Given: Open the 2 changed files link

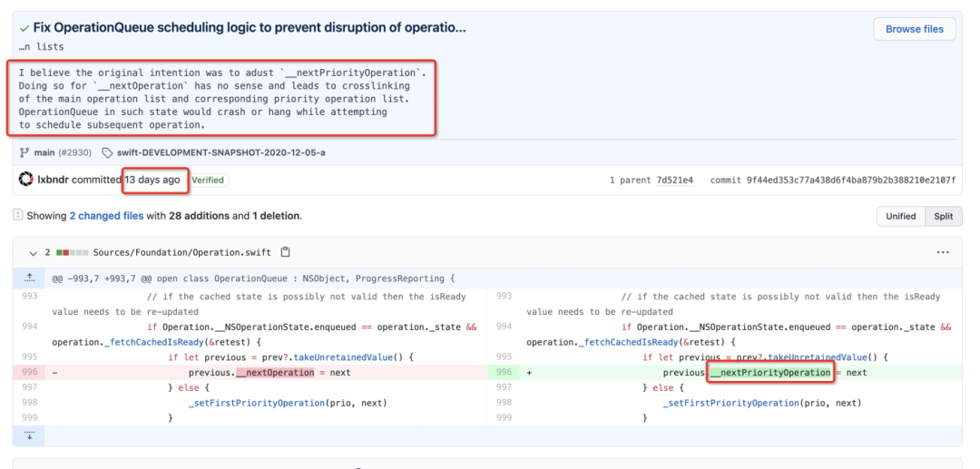Looking at the screenshot, I should click(x=106, y=216).
